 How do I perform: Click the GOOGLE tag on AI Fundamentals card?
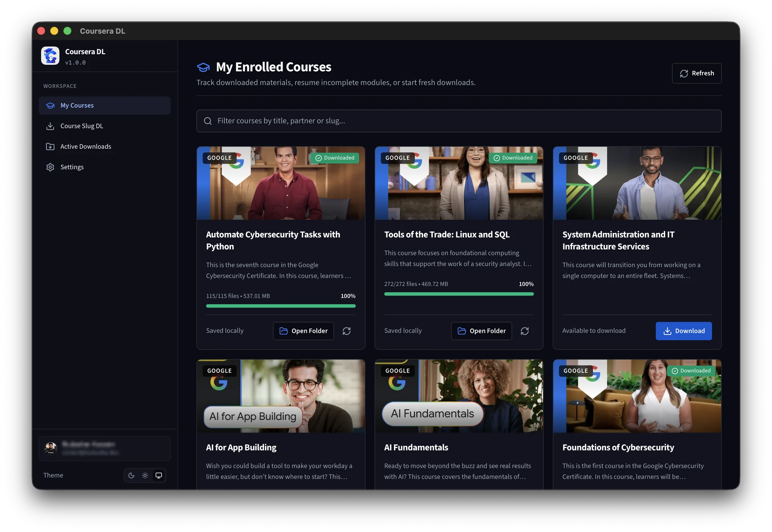pos(397,371)
